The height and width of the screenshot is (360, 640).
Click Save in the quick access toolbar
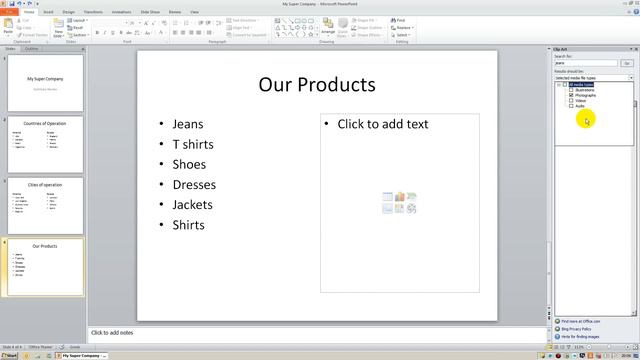[x=12, y=4]
